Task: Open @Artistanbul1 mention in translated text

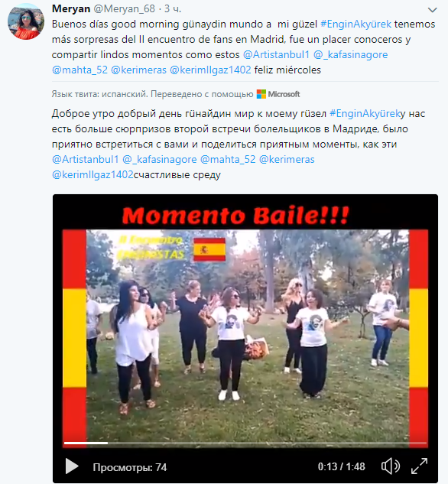Action: pos(85,160)
